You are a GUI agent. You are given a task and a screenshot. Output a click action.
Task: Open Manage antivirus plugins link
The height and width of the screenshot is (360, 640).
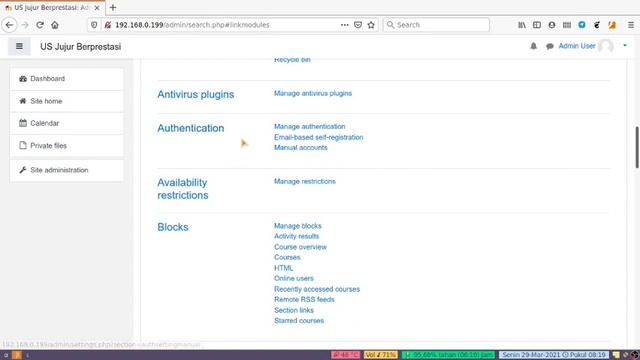[313, 93]
